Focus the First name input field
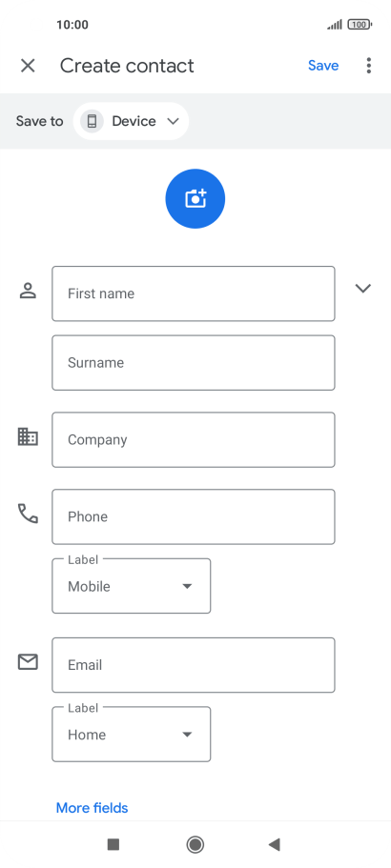 [x=194, y=293]
